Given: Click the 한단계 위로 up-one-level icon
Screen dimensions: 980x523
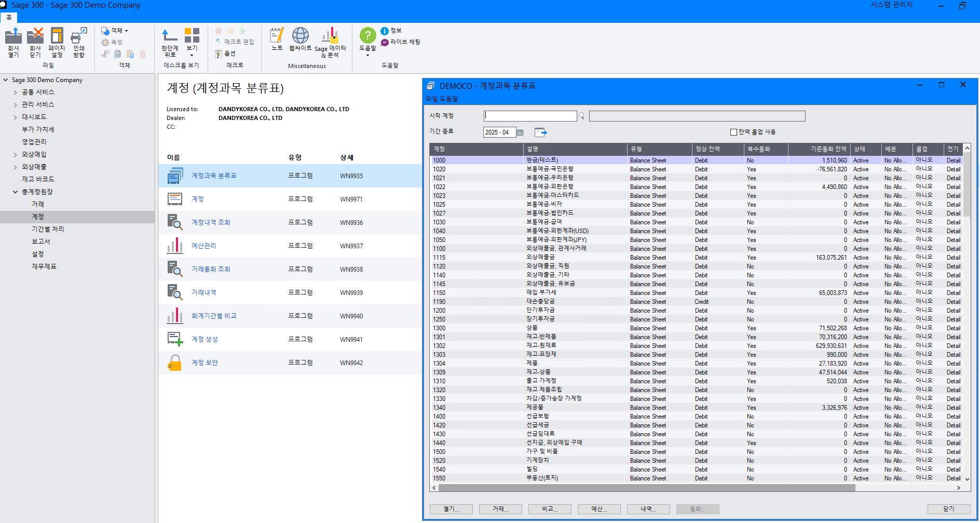Looking at the screenshot, I should 170,36.
